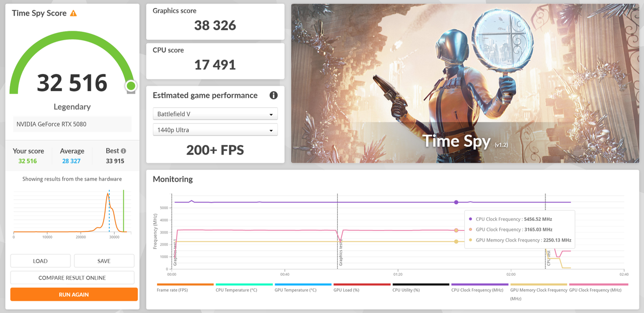Click the 200+ FPS estimate
This screenshot has height=313, width=644.
coord(215,149)
